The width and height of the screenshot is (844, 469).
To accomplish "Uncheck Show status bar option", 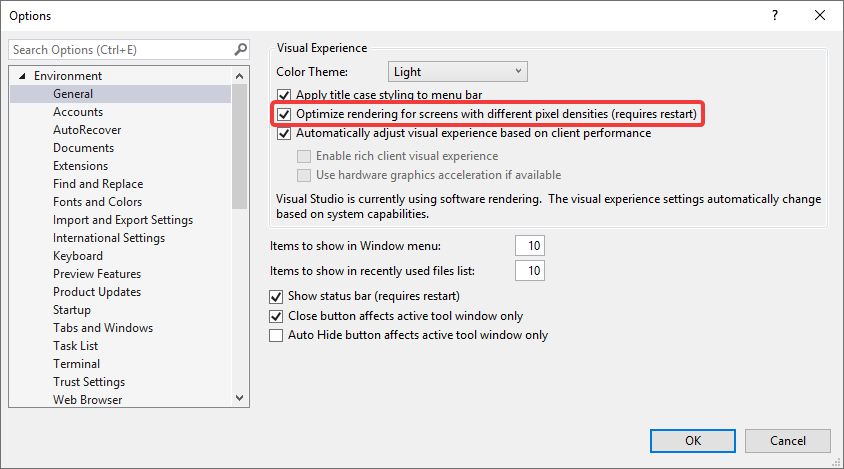I will coord(277,297).
